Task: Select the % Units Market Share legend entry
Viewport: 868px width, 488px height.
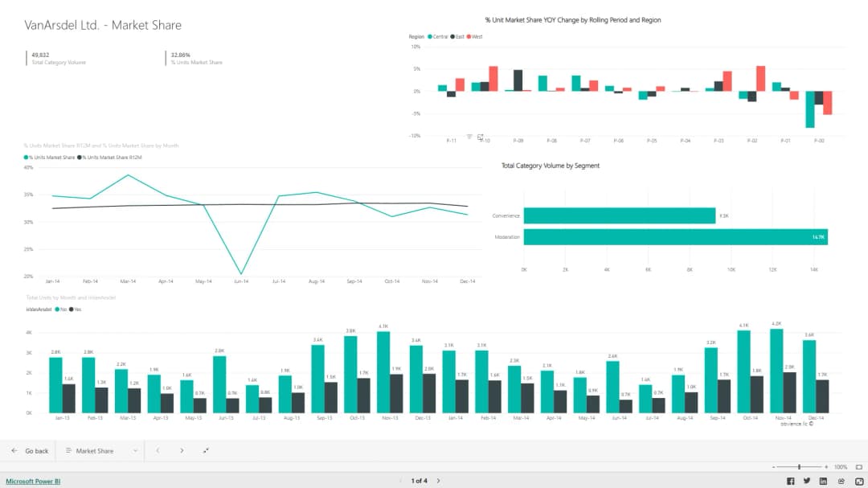Action: coord(49,158)
